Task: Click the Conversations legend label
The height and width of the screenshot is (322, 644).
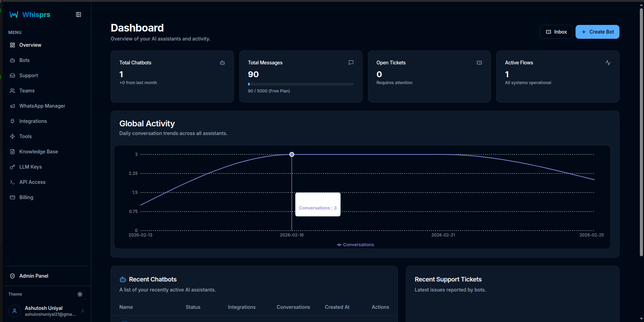Action: [358, 245]
